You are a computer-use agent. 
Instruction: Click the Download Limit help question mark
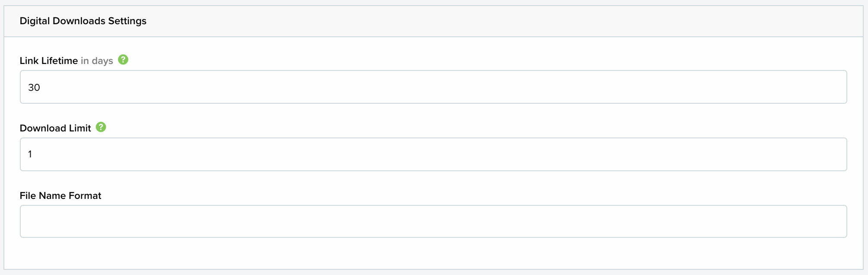click(101, 127)
